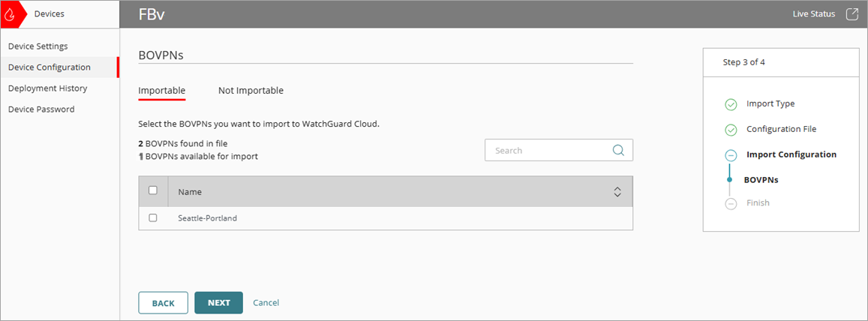This screenshot has height=321, width=868.
Task: Click the search magnifier icon
Action: [618, 150]
